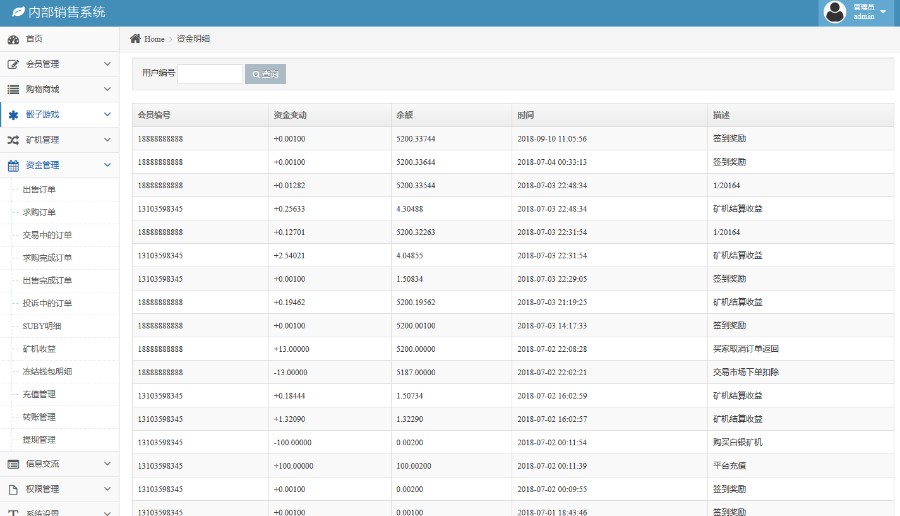Click the list icon beside 购物商城
This screenshot has height=516, width=900.
coord(13,89)
